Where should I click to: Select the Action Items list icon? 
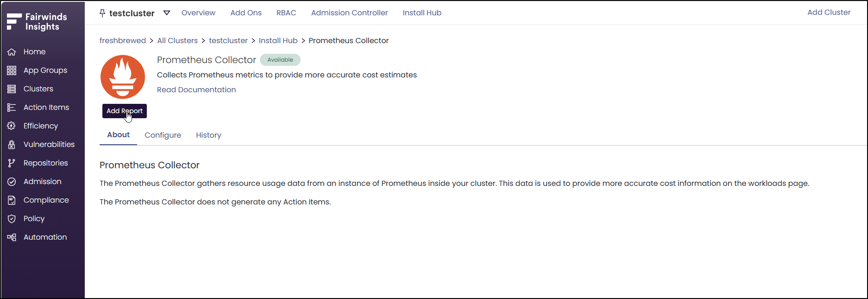point(12,108)
